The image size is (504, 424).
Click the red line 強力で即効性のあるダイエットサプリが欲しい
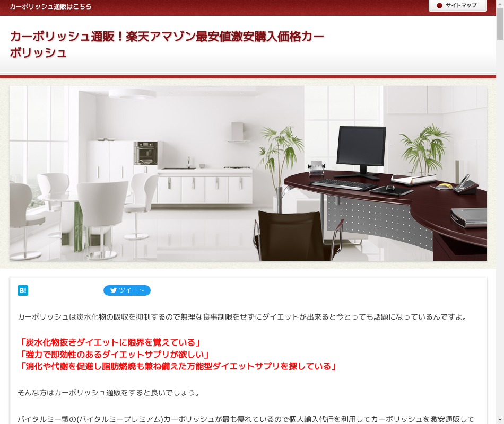coord(114,354)
